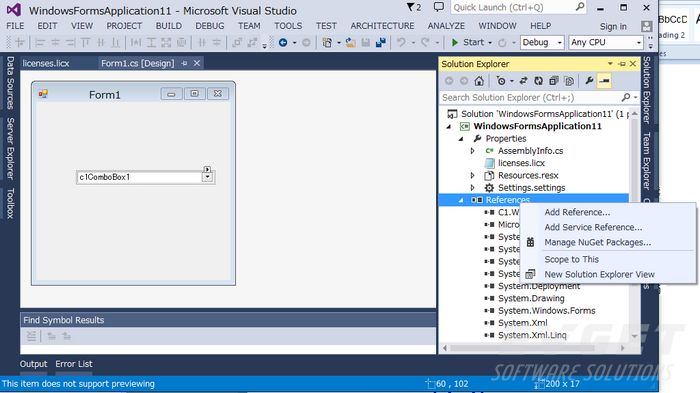The image size is (700, 393).
Task: Click the Form1 title bar icon
Action: (43, 94)
